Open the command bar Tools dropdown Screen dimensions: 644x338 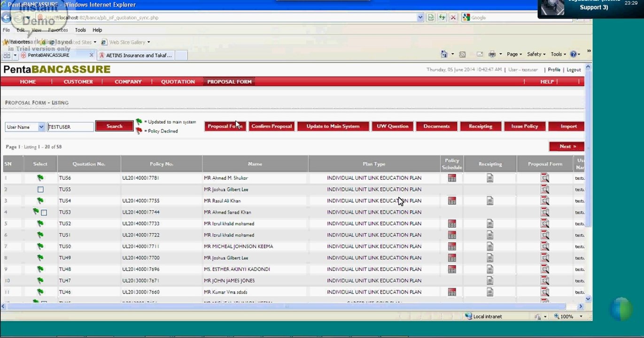[559, 54]
